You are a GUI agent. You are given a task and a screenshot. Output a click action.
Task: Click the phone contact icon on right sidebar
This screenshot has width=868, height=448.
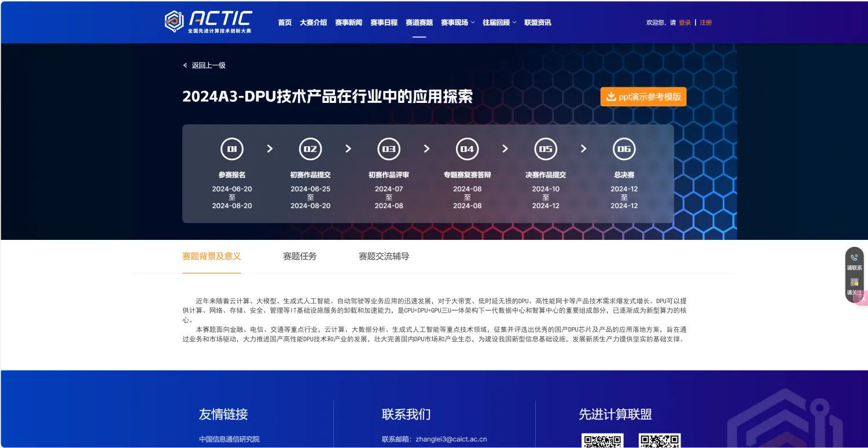point(854,258)
